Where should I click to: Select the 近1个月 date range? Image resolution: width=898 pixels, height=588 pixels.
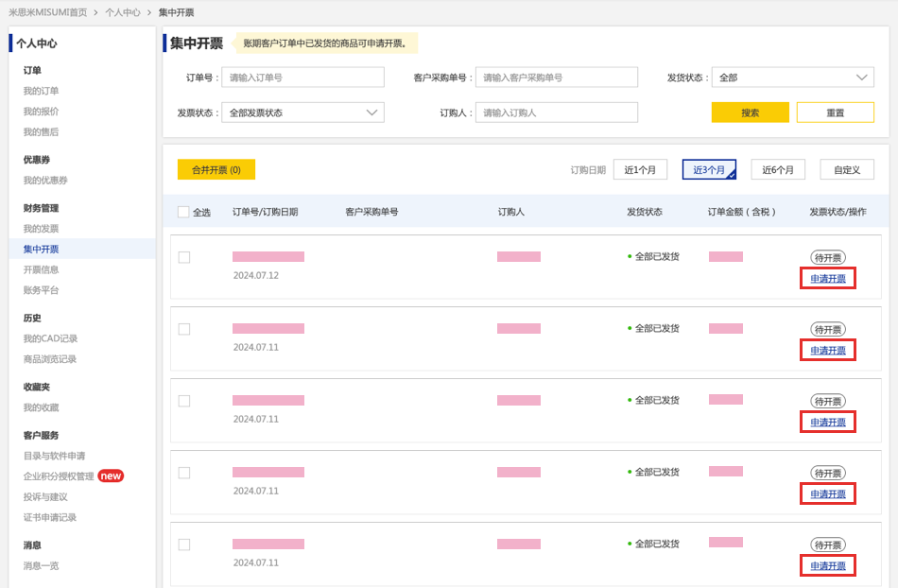coord(640,169)
